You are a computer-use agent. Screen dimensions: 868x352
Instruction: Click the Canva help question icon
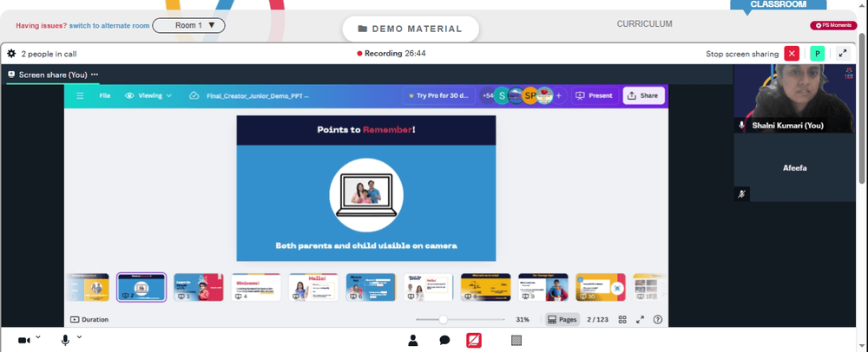658,319
